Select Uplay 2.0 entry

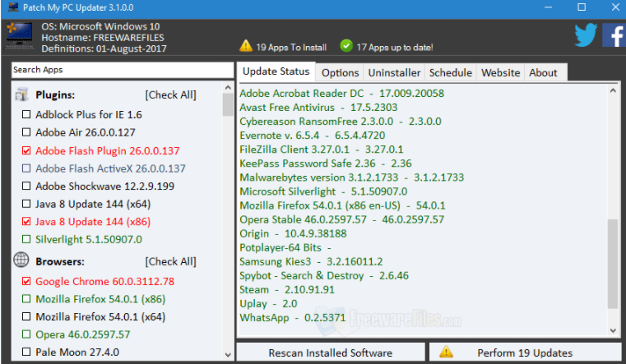click(268, 303)
